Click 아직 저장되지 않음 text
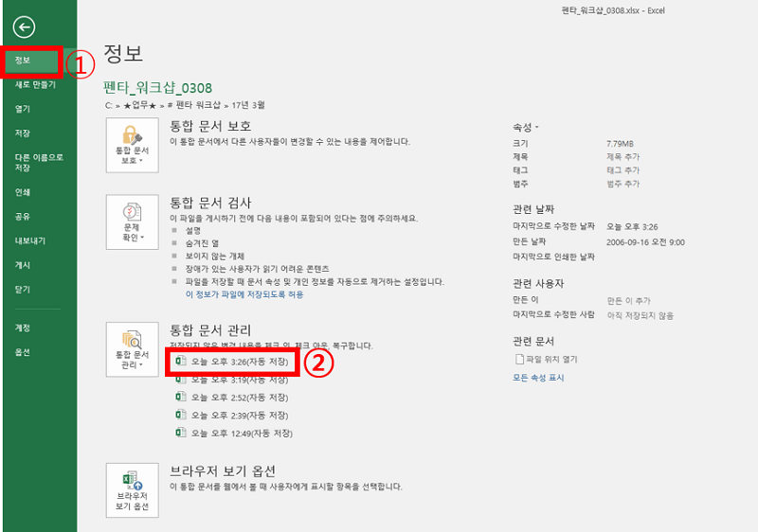Screen dimensions: 758x532 tap(641, 316)
